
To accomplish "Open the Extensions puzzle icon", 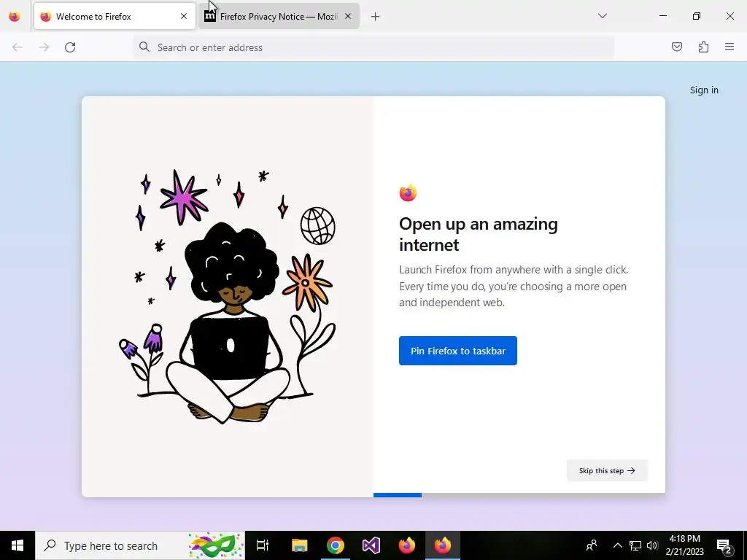I will click(704, 47).
